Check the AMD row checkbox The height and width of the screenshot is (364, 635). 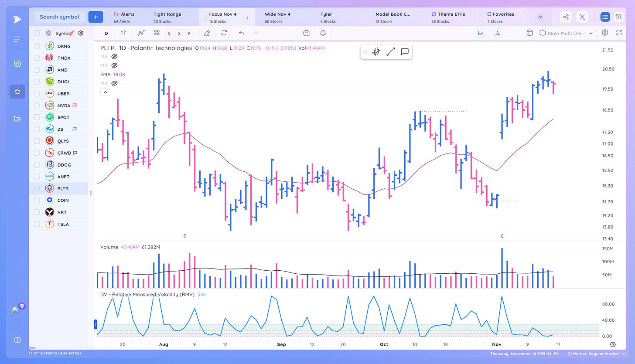[x=37, y=70]
